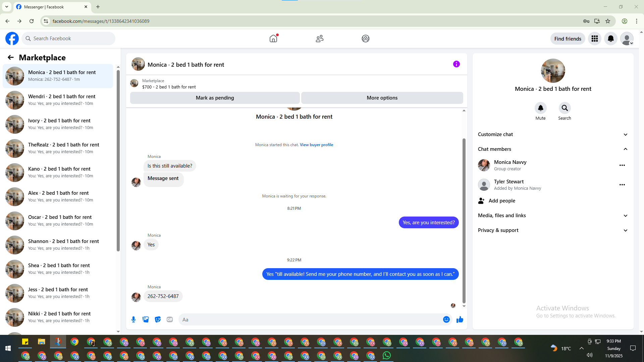
Task: Focus the Search Facebook field
Action: click(68, 39)
